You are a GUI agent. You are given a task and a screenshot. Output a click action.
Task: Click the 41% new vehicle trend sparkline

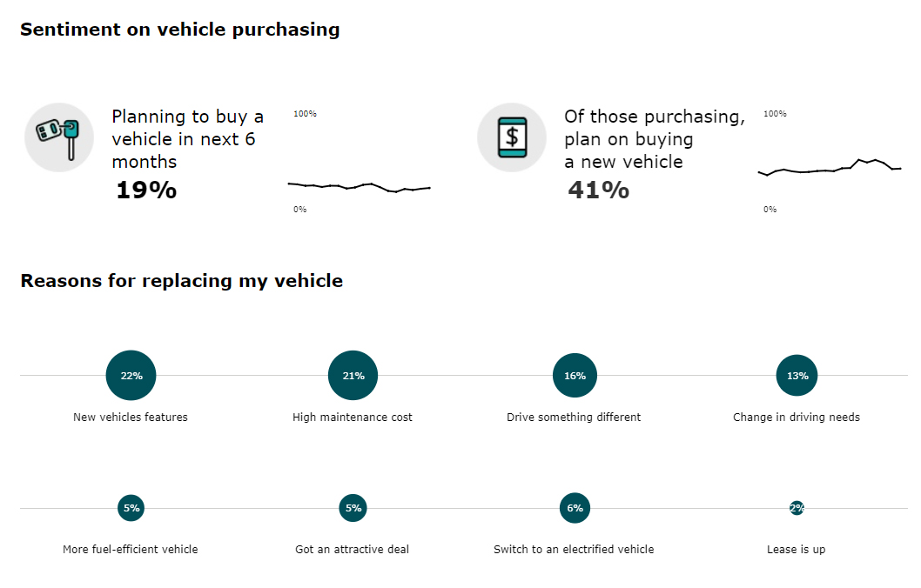tap(829, 167)
